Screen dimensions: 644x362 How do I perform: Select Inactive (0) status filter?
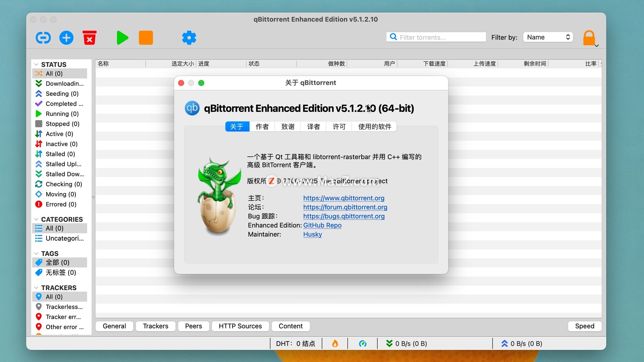[x=60, y=144]
